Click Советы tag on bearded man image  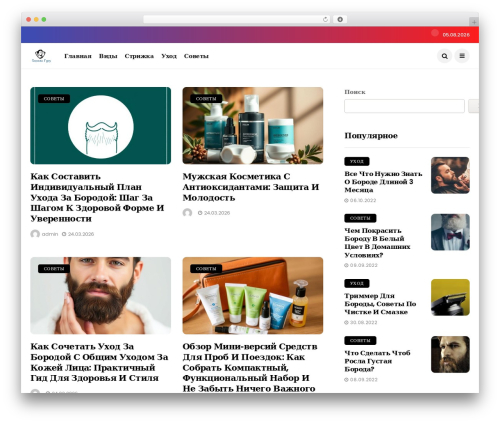tap(54, 269)
